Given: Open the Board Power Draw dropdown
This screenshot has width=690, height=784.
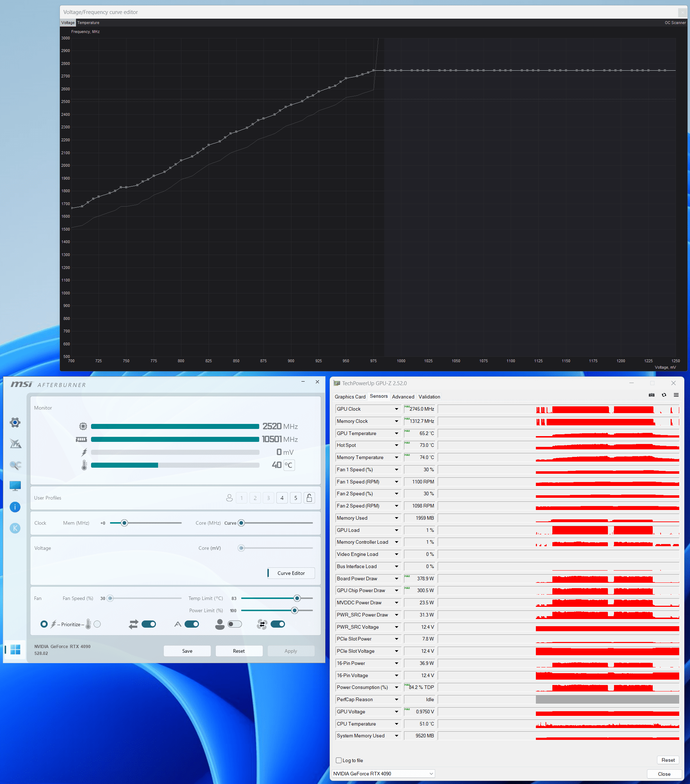Looking at the screenshot, I should (x=396, y=578).
